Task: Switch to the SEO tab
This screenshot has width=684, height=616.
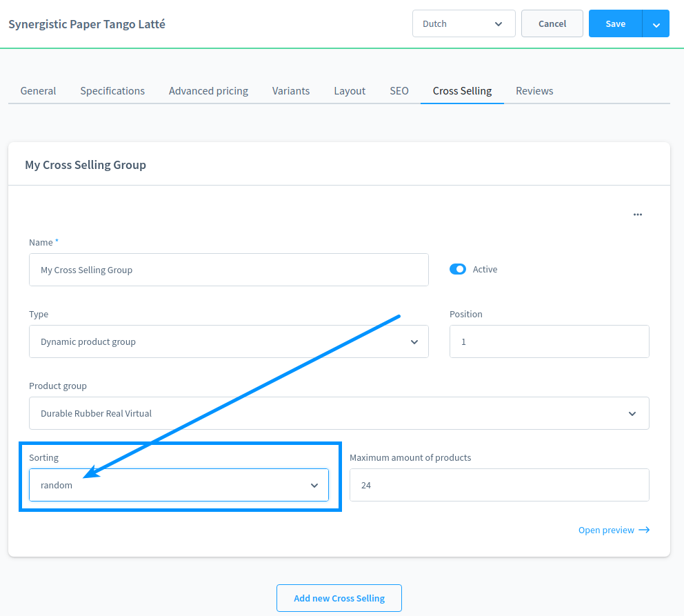Action: click(399, 91)
